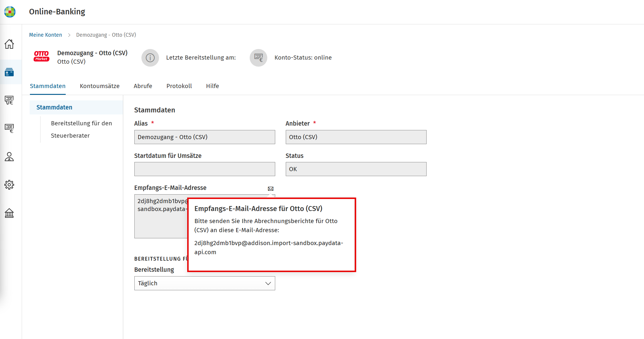The width and height of the screenshot is (644, 339).
Task: Click the Online-Banking header title
Action: [57, 12]
